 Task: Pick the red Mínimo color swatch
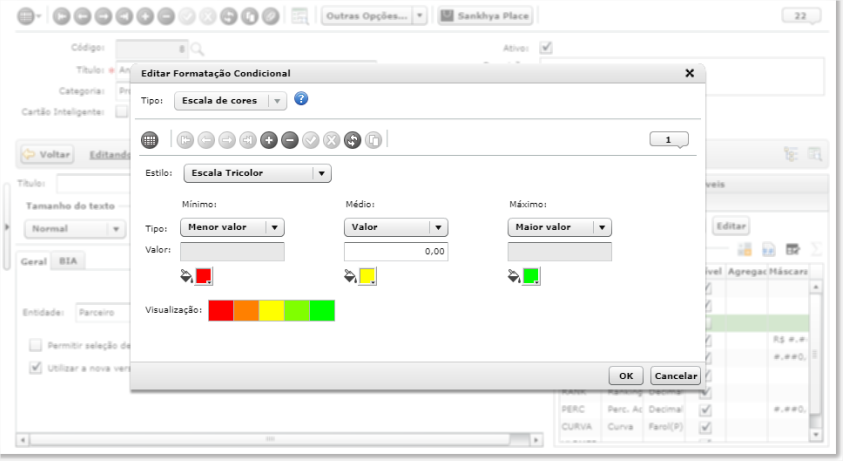[204, 276]
